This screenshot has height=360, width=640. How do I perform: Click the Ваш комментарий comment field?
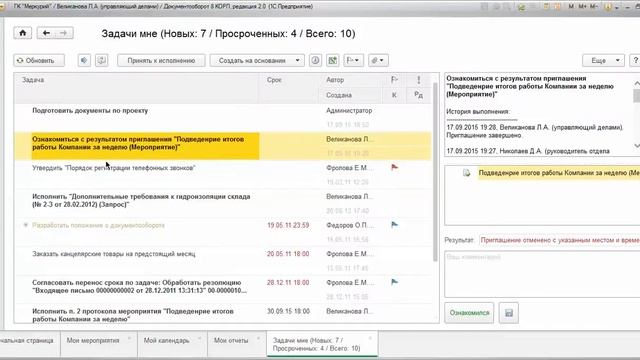[x=542, y=274]
